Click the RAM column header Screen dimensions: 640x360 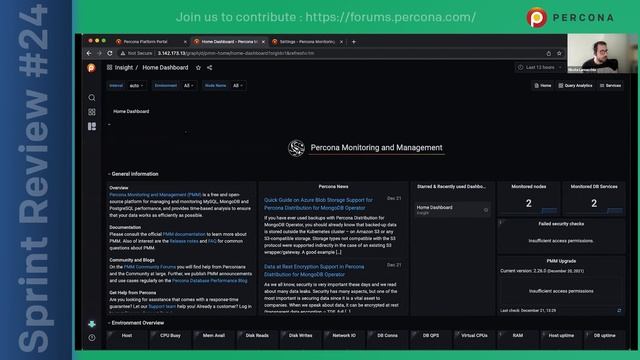[518, 336]
